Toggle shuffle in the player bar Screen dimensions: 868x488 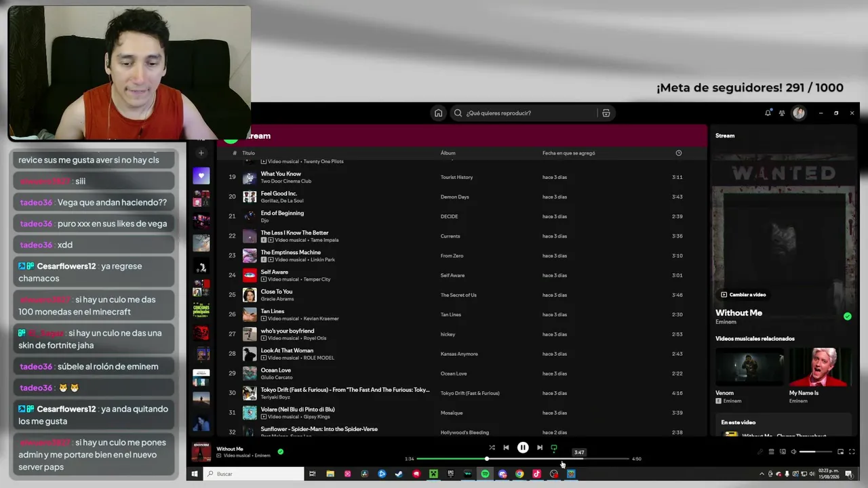(x=492, y=448)
